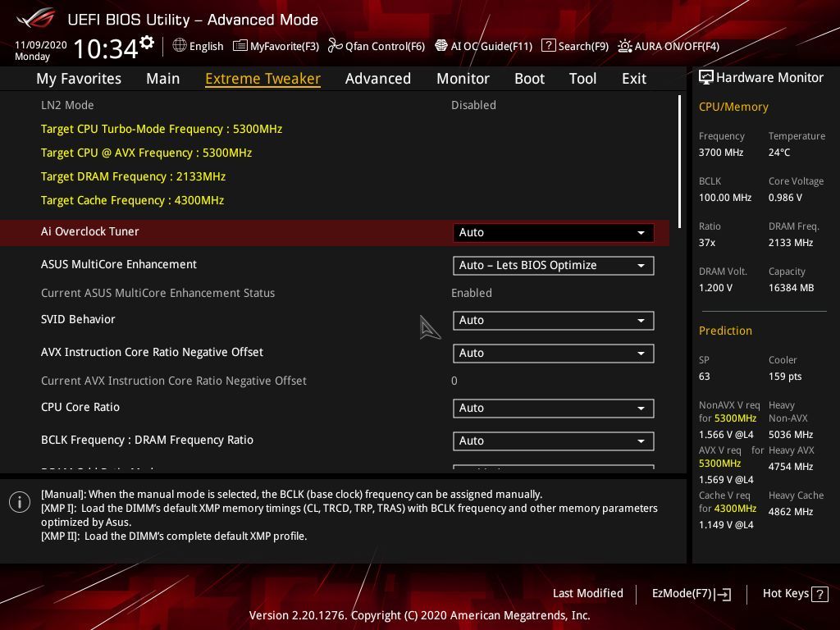Viewport: 840px width, 630px height.
Task: Toggle AURA ON/OFF(F4)
Action: point(669,46)
